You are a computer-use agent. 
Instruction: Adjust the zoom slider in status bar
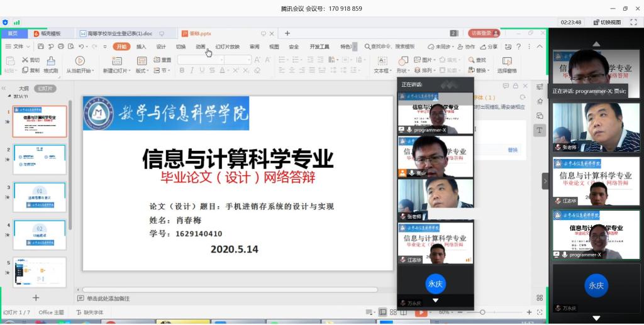tap(482, 312)
